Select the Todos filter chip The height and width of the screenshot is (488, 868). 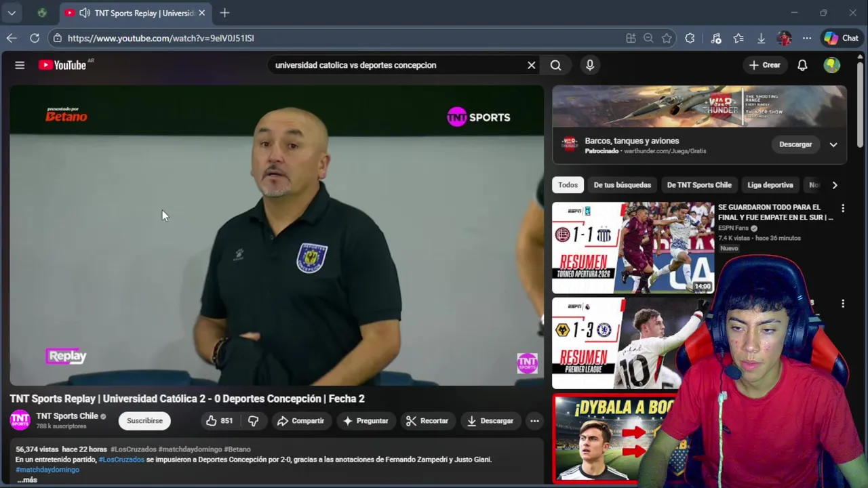click(568, 185)
